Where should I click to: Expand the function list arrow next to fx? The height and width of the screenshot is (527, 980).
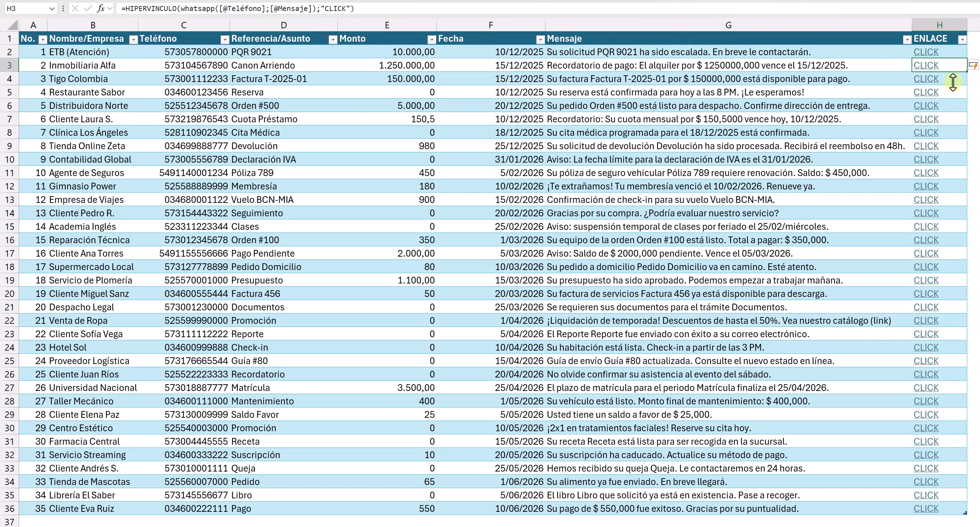tap(110, 8)
